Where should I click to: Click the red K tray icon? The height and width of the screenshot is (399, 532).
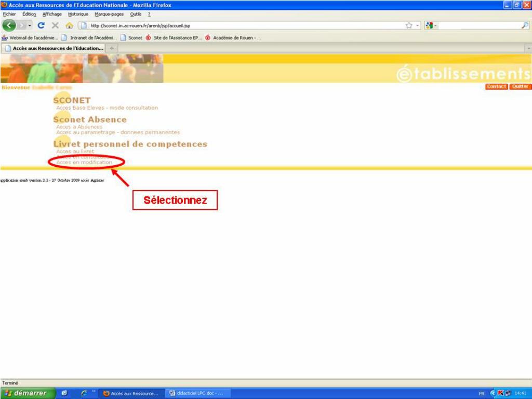pyautogui.click(x=500, y=393)
